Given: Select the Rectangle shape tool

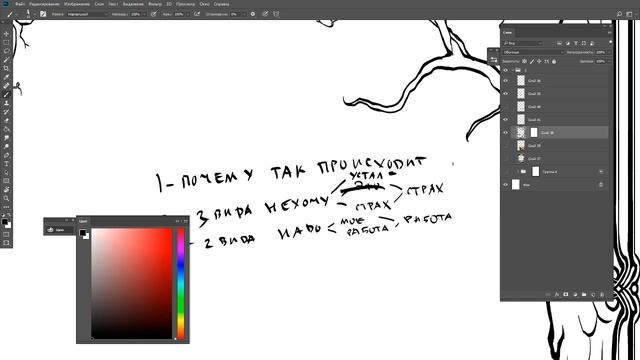Looking at the screenshot, I should pos(6,181).
